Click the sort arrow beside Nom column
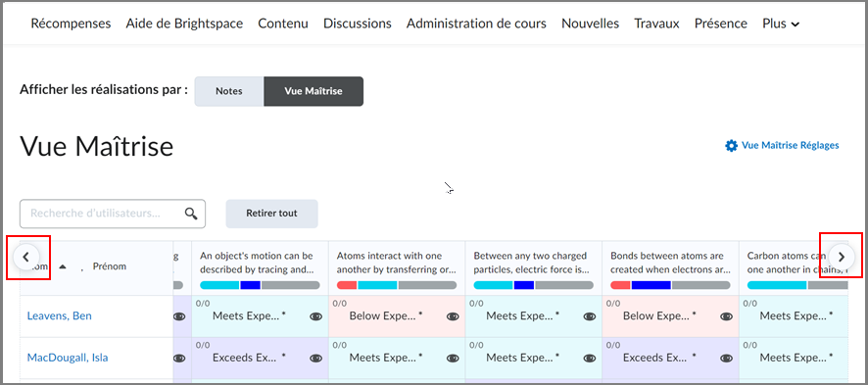The image size is (868, 385). click(x=63, y=266)
